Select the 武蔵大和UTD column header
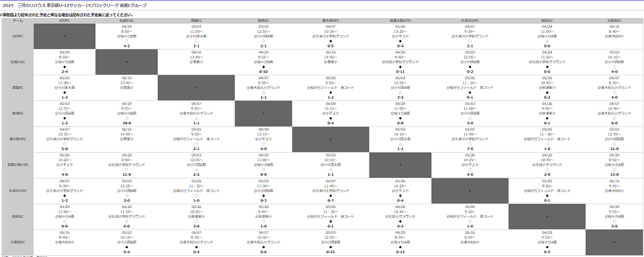The width and height of the screenshot is (644, 257). tap(400, 21)
